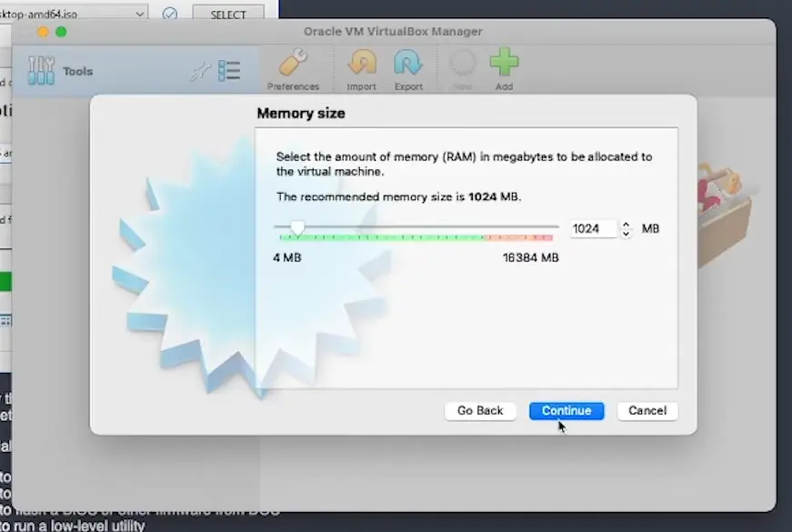
Task: Click the orange minimize window button
Action: pyautogui.click(x=43, y=32)
